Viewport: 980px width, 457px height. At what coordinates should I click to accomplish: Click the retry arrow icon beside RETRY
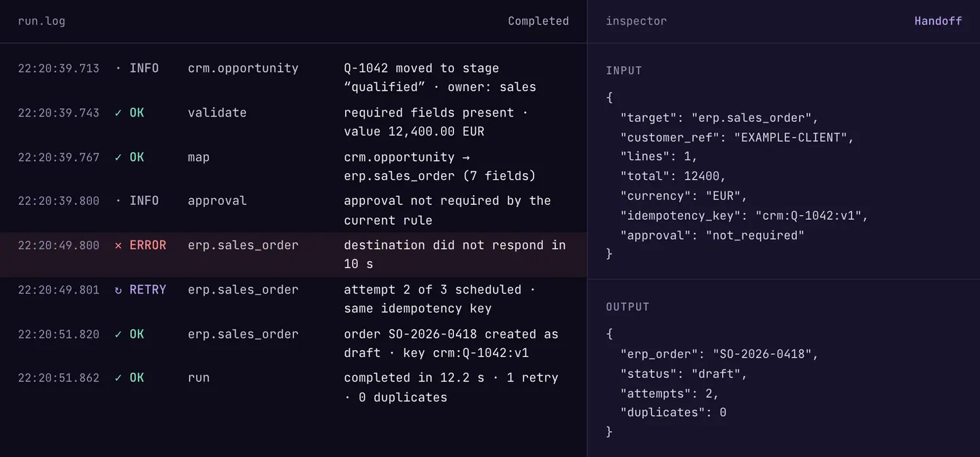(118, 289)
